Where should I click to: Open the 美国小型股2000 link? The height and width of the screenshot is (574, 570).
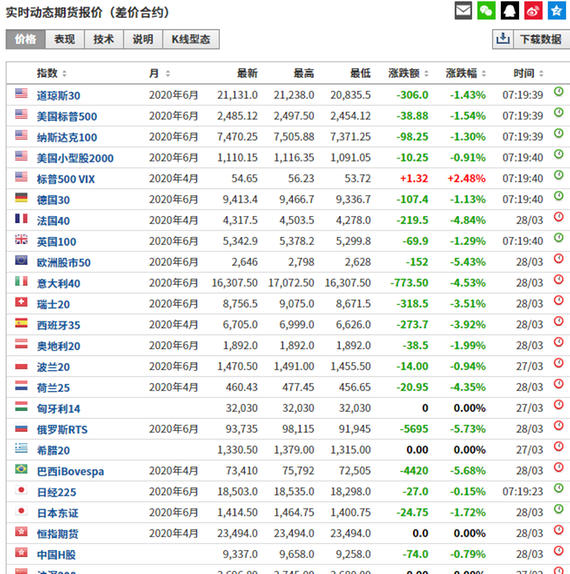[75, 158]
